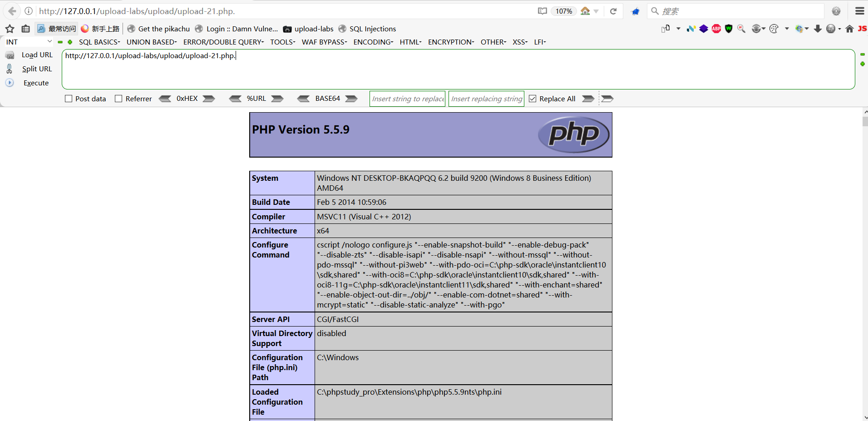Open the dropdown arrow beside the house icon
The width and height of the screenshot is (868, 421).
(x=596, y=11)
